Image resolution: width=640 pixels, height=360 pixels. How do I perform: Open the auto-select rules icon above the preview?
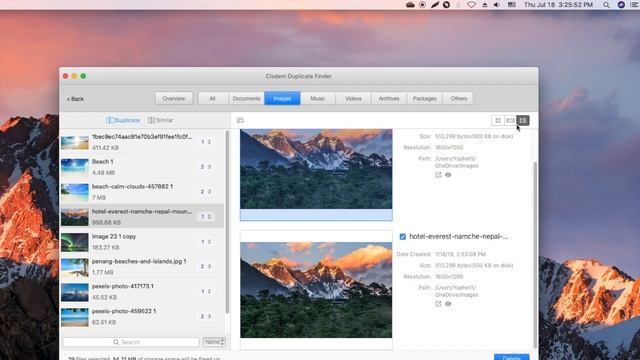coord(240,120)
